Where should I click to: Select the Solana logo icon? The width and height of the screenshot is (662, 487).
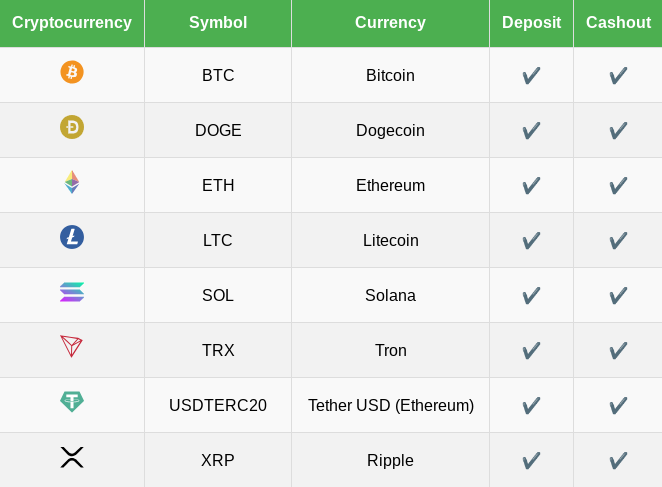[72, 292]
